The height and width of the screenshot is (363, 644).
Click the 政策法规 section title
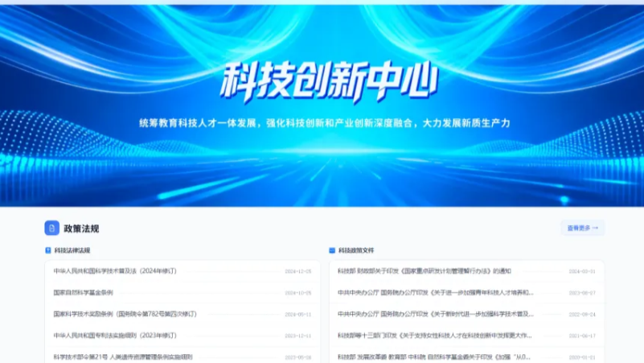[x=82, y=229]
